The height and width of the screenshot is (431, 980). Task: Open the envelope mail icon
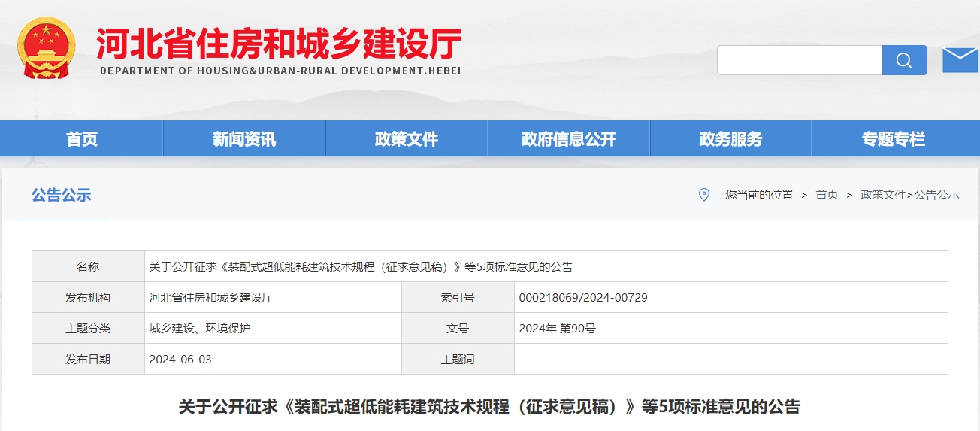[x=960, y=60]
